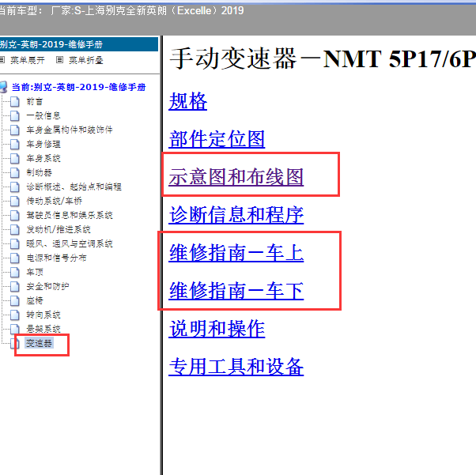Screen dimensions: 476x475
Task: Open 暖风、通风与空调系统 entry
Action: point(70,243)
